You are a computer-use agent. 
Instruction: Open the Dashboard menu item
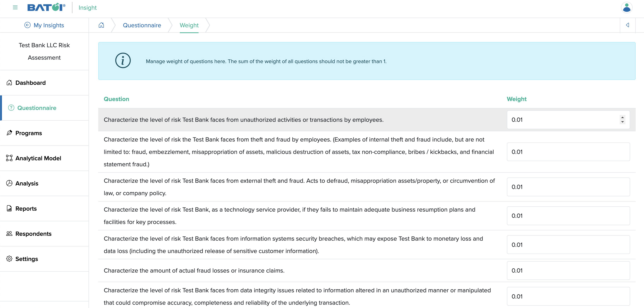tap(44, 83)
